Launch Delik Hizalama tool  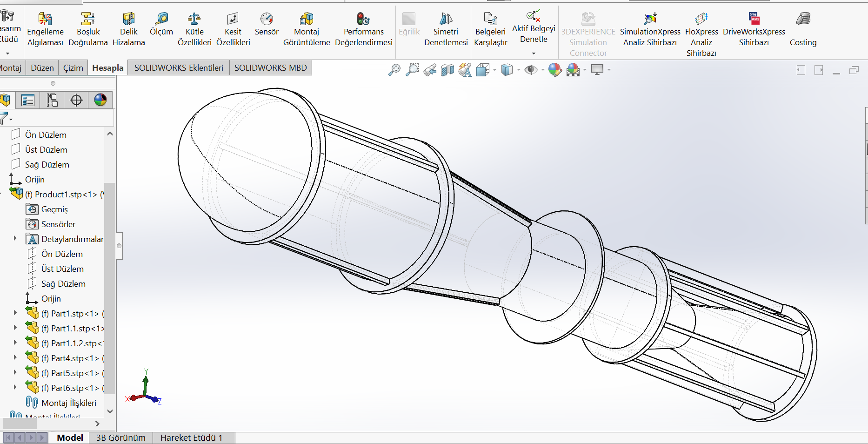tap(129, 29)
